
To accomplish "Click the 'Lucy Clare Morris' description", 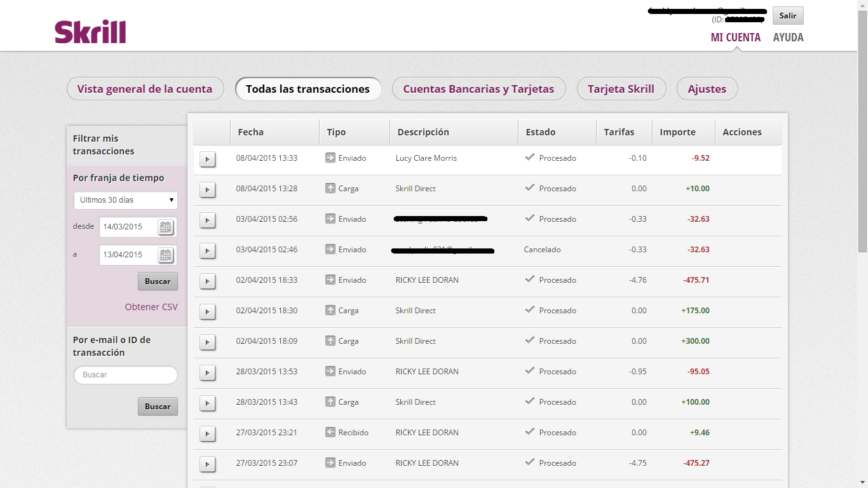I will pyautogui.click(x=426, y=158).
